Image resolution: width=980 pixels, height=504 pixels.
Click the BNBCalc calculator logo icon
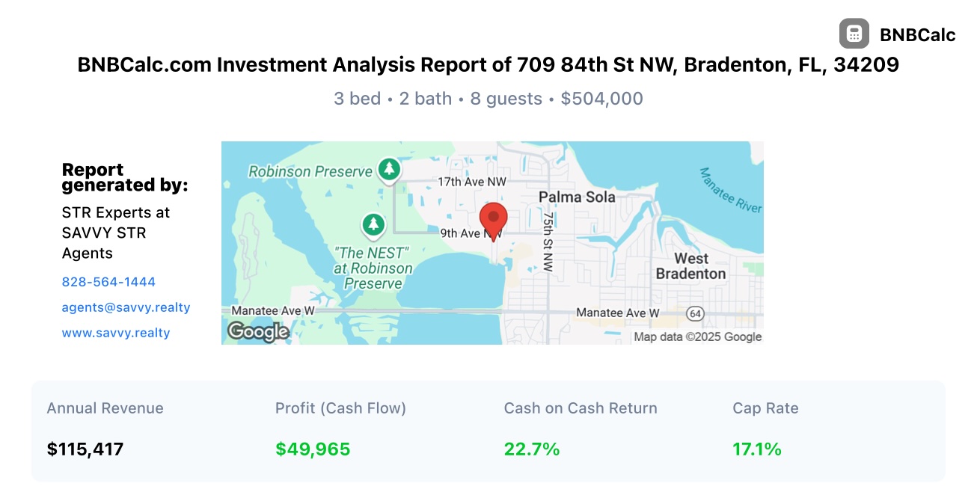pyautogui.click(x=854, y=34)
